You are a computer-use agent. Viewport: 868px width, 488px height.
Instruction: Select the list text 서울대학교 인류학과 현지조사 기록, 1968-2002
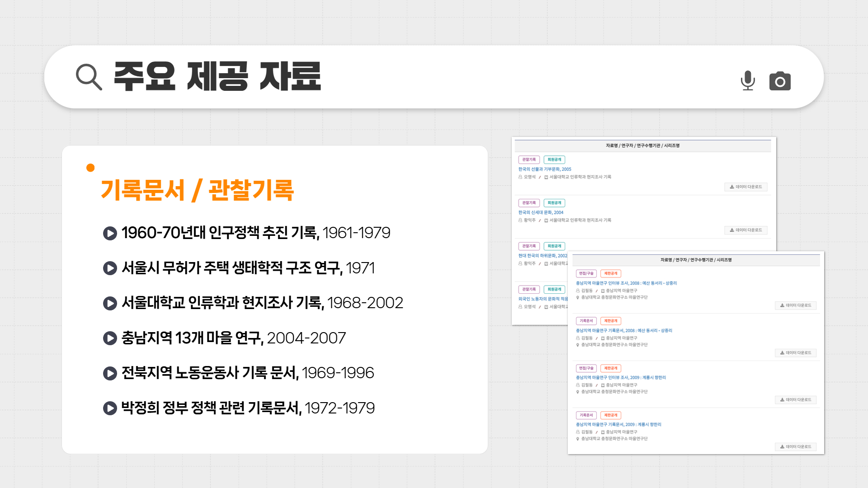pyautogui.click(x=262, y=303)
